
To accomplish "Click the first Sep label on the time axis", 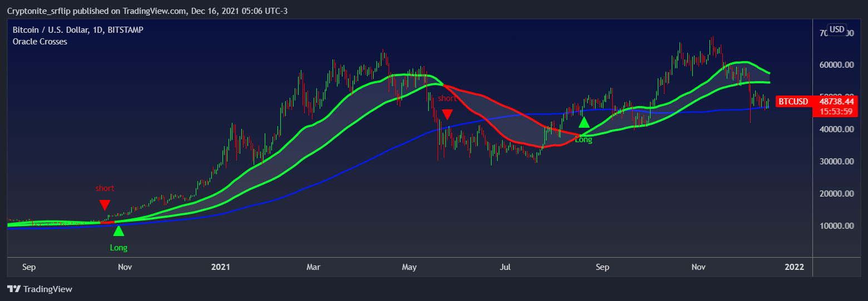I will (x=29, y=267).
